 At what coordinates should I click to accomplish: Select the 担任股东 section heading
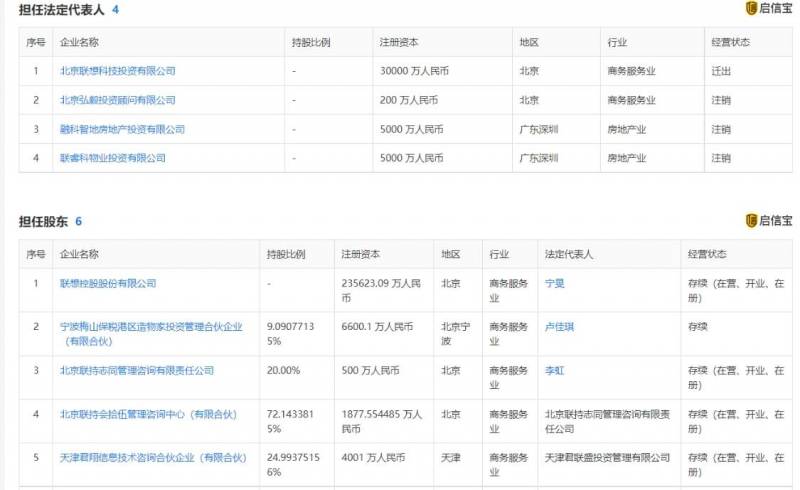(43, 222)
